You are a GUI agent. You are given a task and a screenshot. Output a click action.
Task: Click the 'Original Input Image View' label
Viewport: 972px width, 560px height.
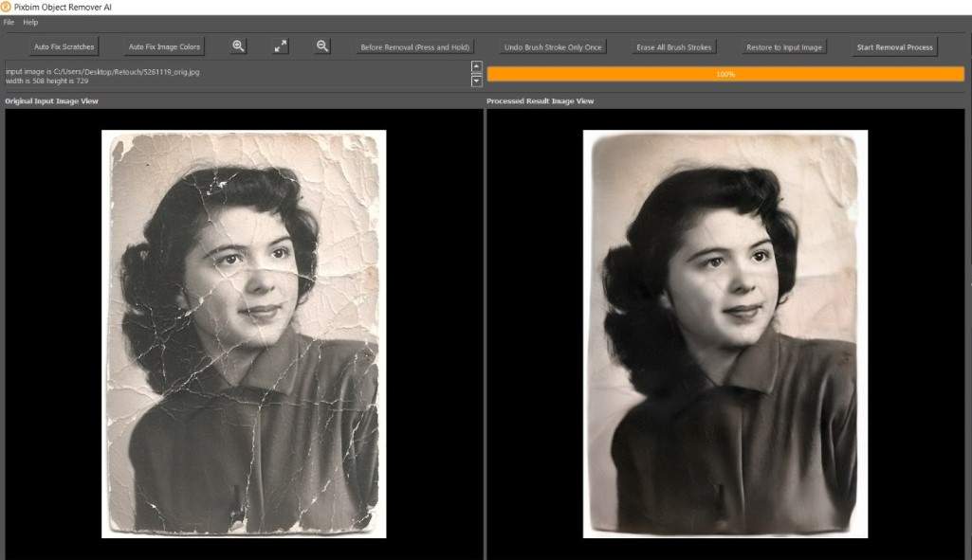pos(52,101)
